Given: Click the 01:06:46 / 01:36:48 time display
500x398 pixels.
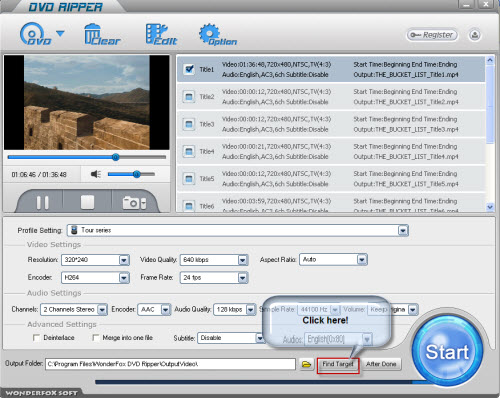Looking at the screenshot, I should 39,174.
